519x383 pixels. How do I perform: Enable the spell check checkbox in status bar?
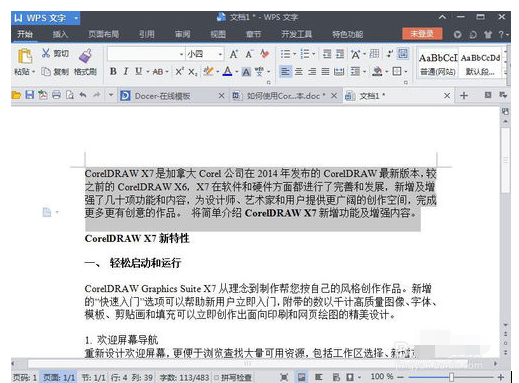216,377
